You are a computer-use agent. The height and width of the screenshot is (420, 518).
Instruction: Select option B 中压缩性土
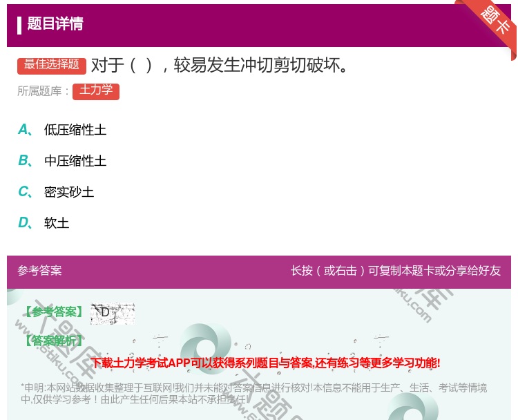pos(62,161)
